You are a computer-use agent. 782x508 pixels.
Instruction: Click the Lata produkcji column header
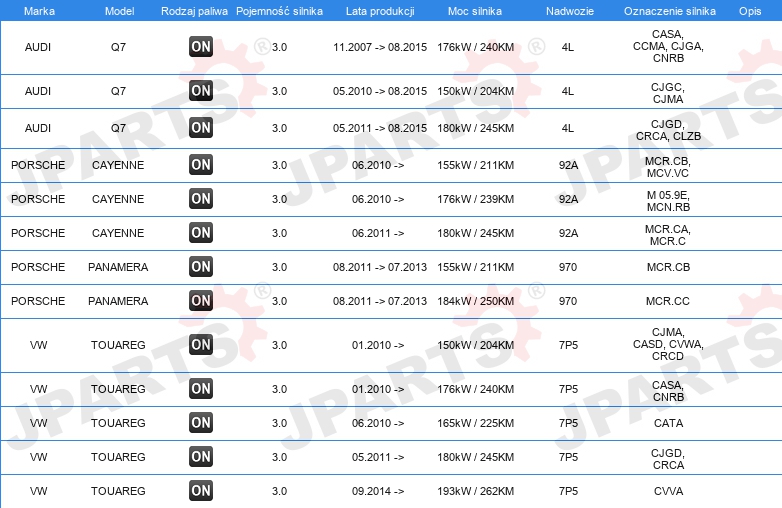coord(380,11)
